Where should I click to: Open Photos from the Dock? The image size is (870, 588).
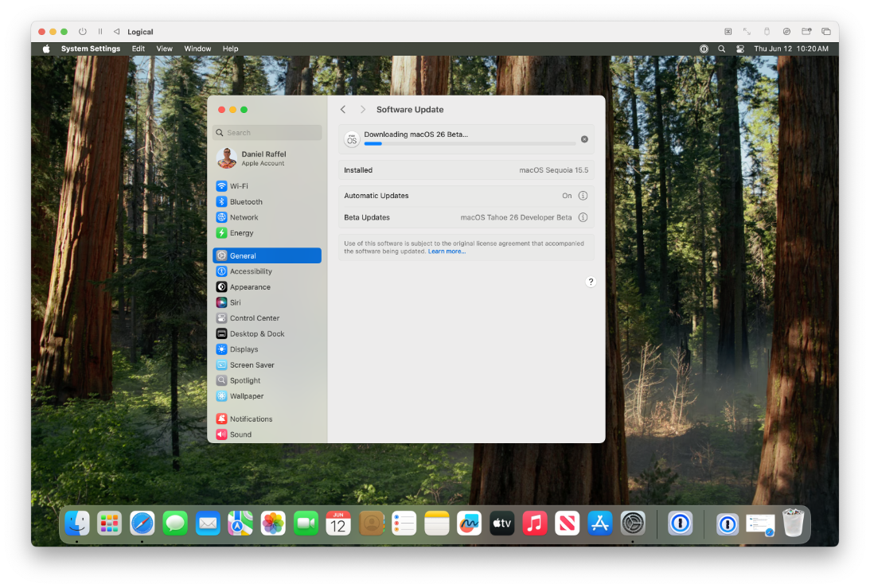tap(273, 523)
